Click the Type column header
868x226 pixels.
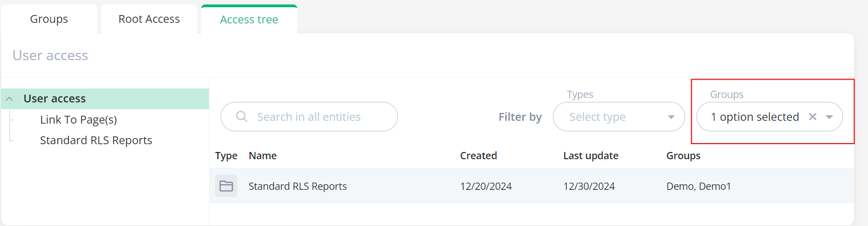[226, 156]
